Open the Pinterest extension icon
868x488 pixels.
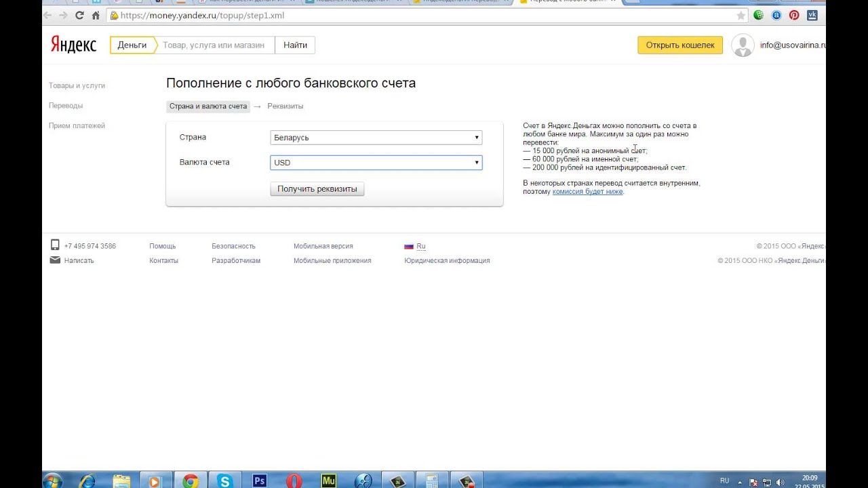[x=794, y=15]
